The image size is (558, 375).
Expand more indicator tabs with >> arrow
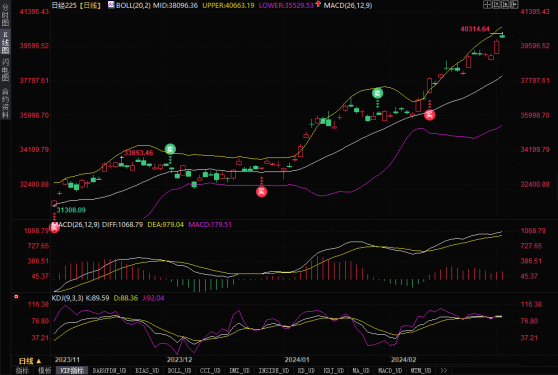pos(443,371)
